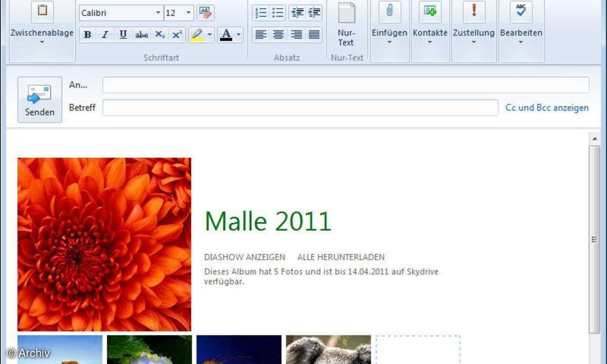
Task: Select the large orange flower photo
Action: coord(104,245)
